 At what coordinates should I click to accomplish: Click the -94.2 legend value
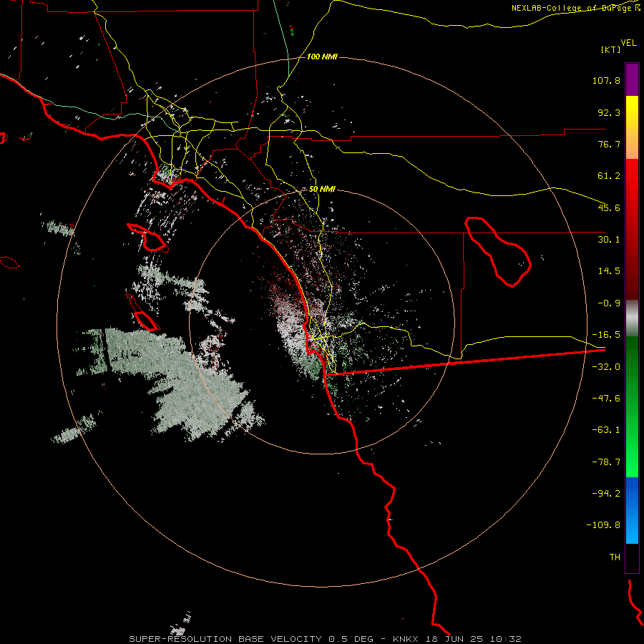point(606,493)
